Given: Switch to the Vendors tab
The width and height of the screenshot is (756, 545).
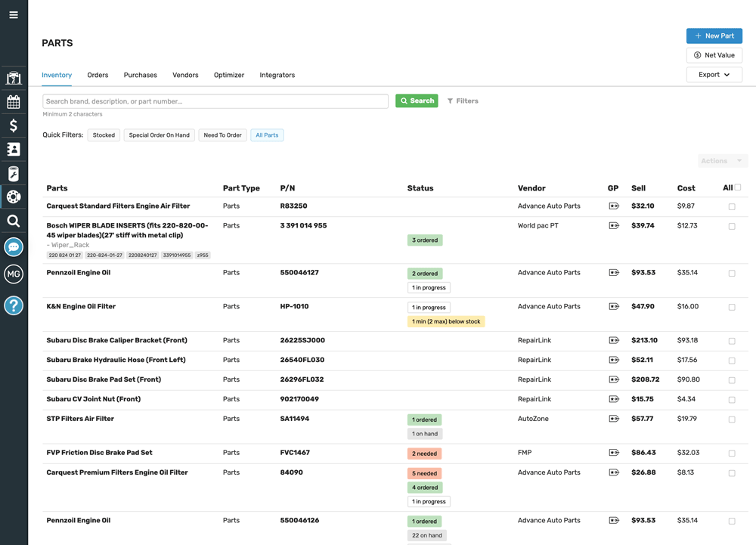Looking at the screenshot, I should tap(186, 75).
